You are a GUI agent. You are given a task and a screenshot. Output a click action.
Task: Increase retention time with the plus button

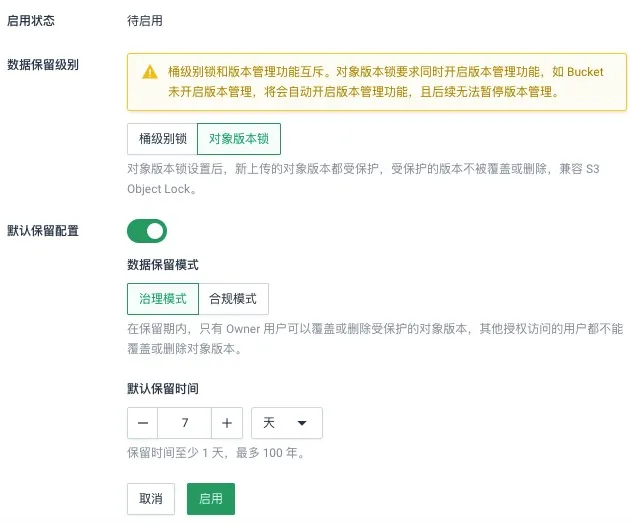coord(227,423)
